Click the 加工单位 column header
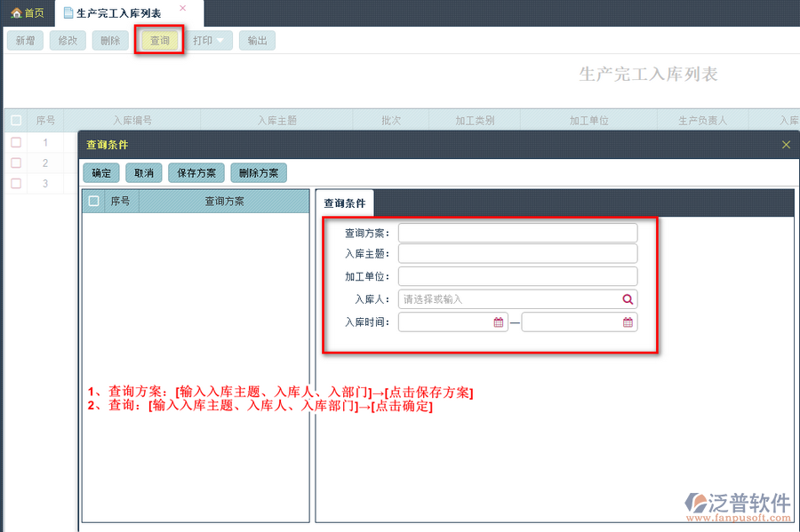Screen dimensions: 800x532 coord(588,120)
